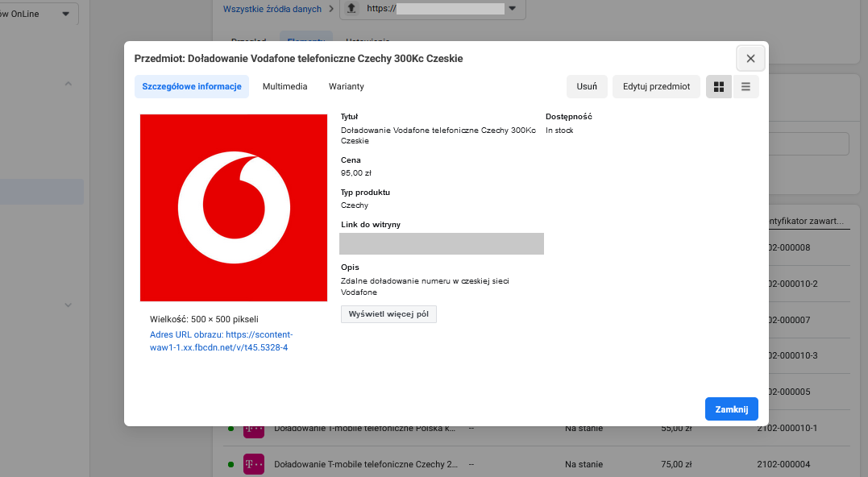This screenshot has width=868, height=477.
Task: Click Na stanie status in Czechy 2... row
Action: 584,464
